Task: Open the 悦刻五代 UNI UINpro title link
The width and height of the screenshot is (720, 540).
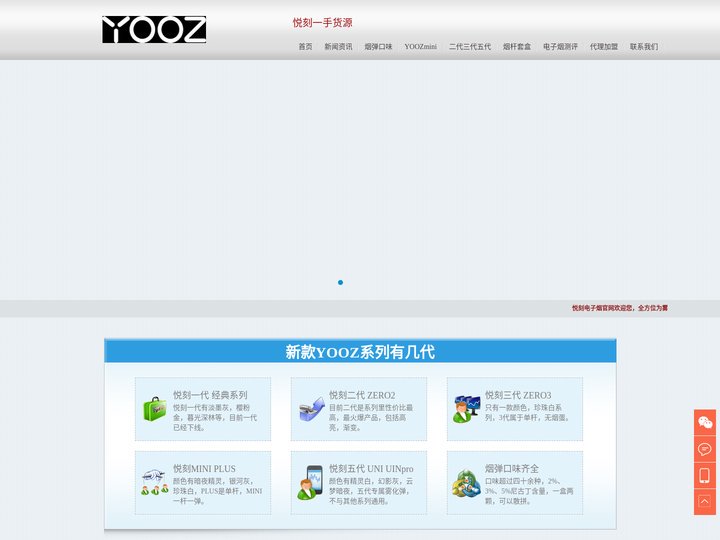Action: [371, 468]
